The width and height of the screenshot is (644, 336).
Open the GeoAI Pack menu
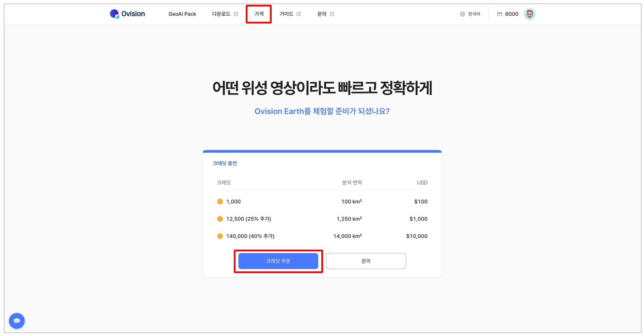coord(182,14)
